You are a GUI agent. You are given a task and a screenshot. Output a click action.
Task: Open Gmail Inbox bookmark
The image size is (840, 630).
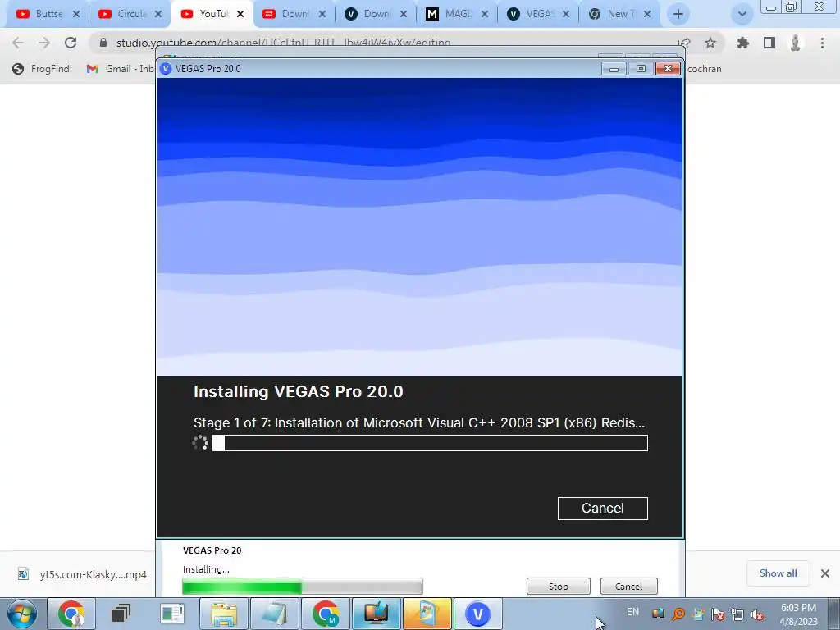[x=121, y=69]
